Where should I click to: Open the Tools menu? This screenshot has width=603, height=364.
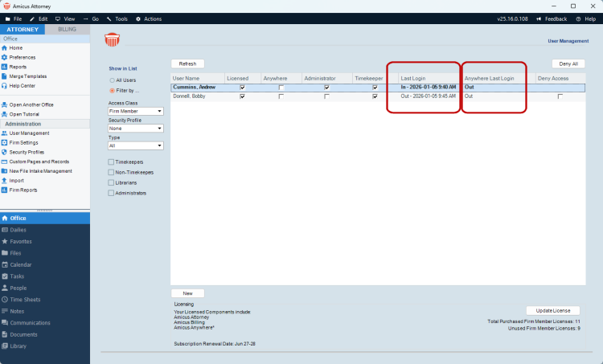(x=117, y=18)
